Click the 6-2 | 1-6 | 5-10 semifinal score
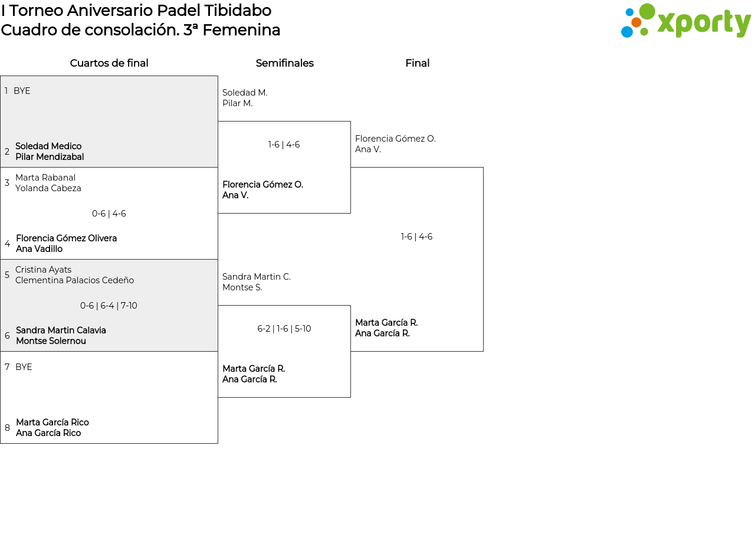 pos(284,329)
